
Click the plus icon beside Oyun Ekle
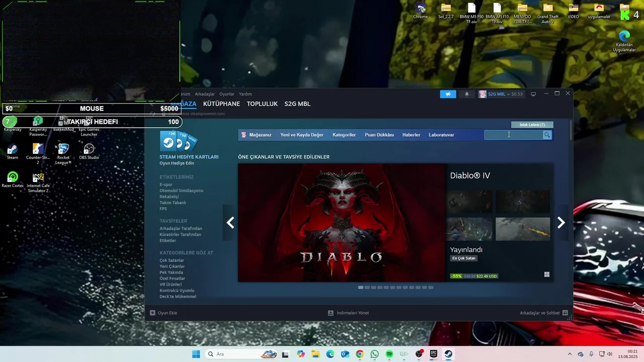pos(152,313)
